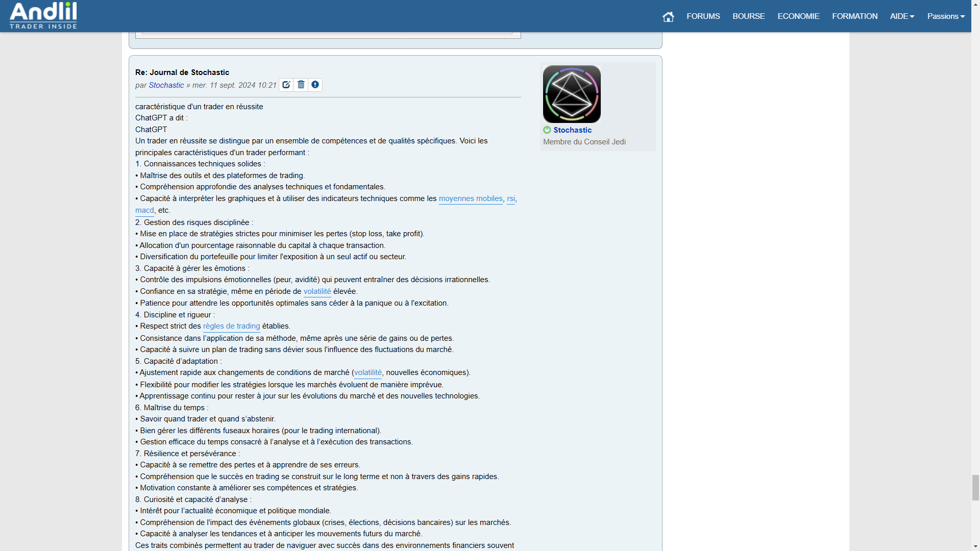Open the FORUMS menu item

(703, 16)
